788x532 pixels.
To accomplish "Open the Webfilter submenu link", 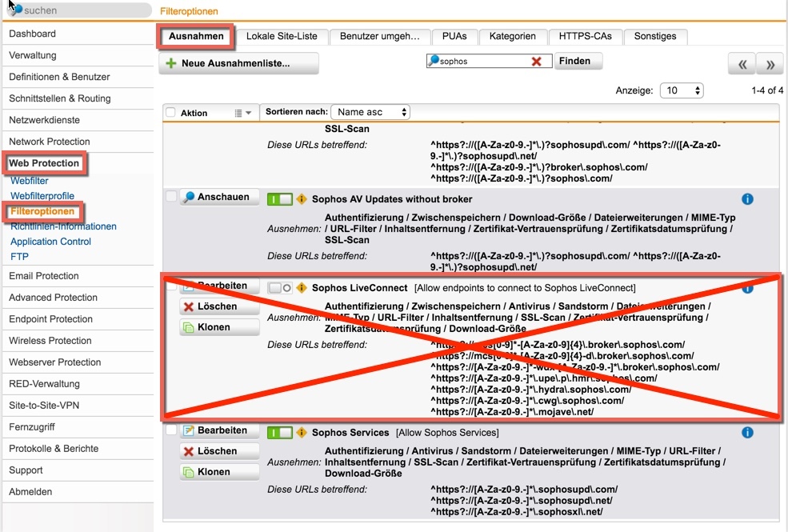I will 29,181.
